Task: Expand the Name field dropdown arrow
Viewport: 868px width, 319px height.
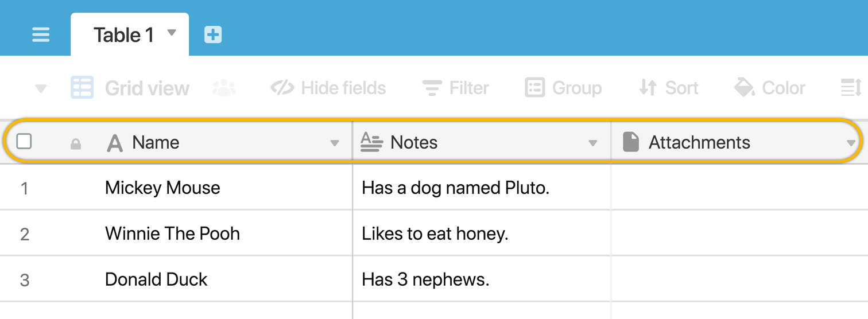Action: coord(335,143)
